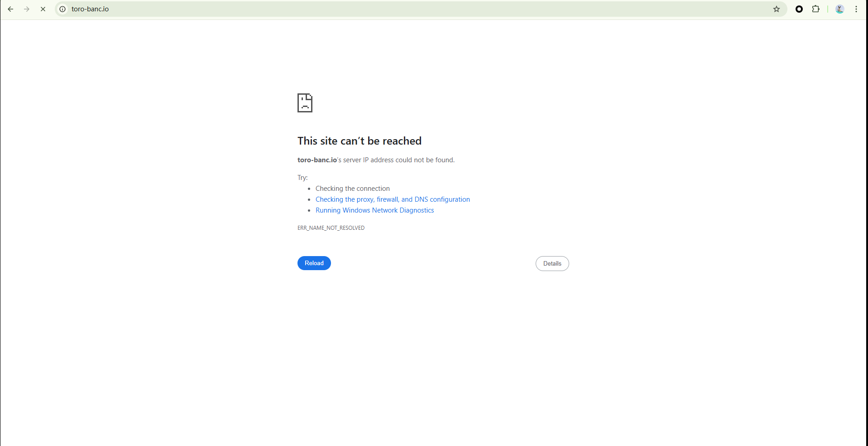Open the Extensions puzzle icon
The height and width of the screenshot is (446, 868).
pyautogui.click(x=816, y=9)
